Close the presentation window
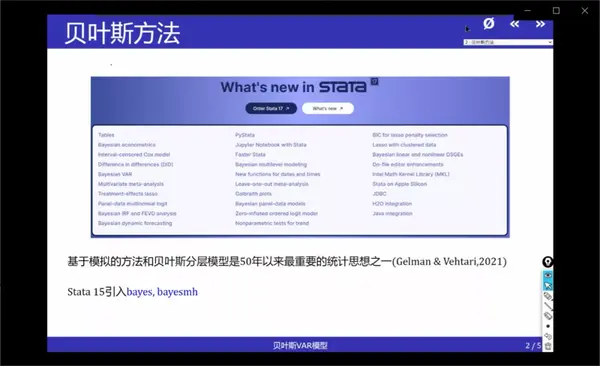 click(585, 11)
